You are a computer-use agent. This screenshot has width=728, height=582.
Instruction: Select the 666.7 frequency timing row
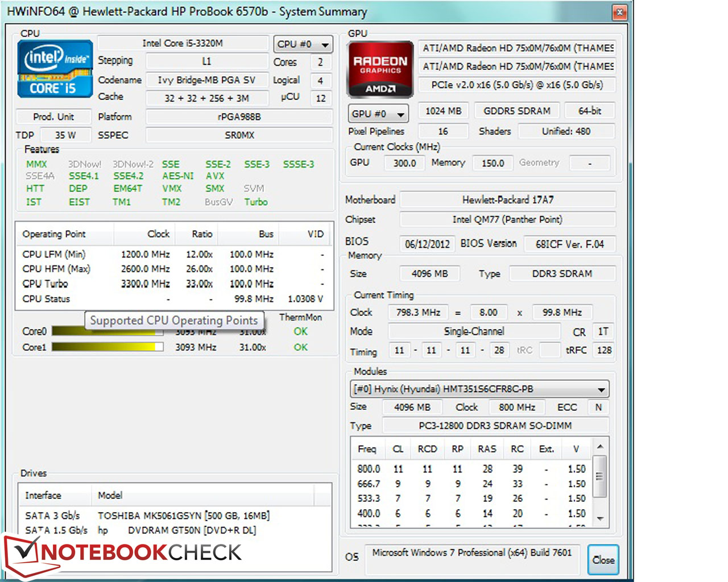[x=472, y=484]
